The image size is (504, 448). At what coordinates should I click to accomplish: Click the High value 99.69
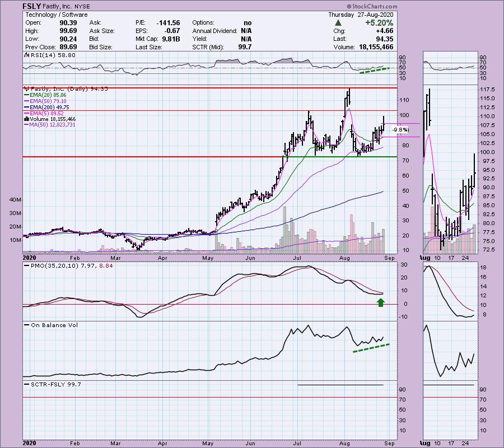click(x=68, y=31)
